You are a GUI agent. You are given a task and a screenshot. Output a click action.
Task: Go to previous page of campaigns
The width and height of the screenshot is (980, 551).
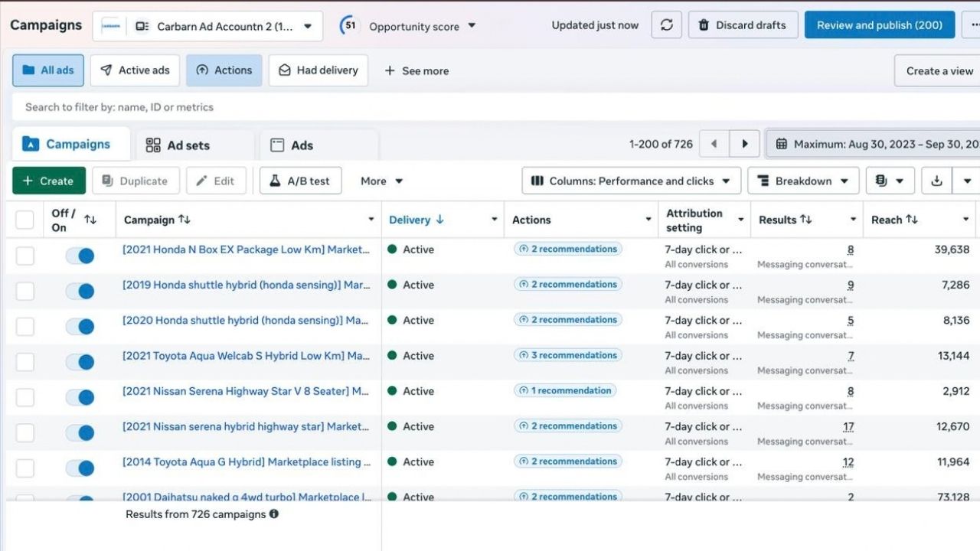tap(714, 144)
